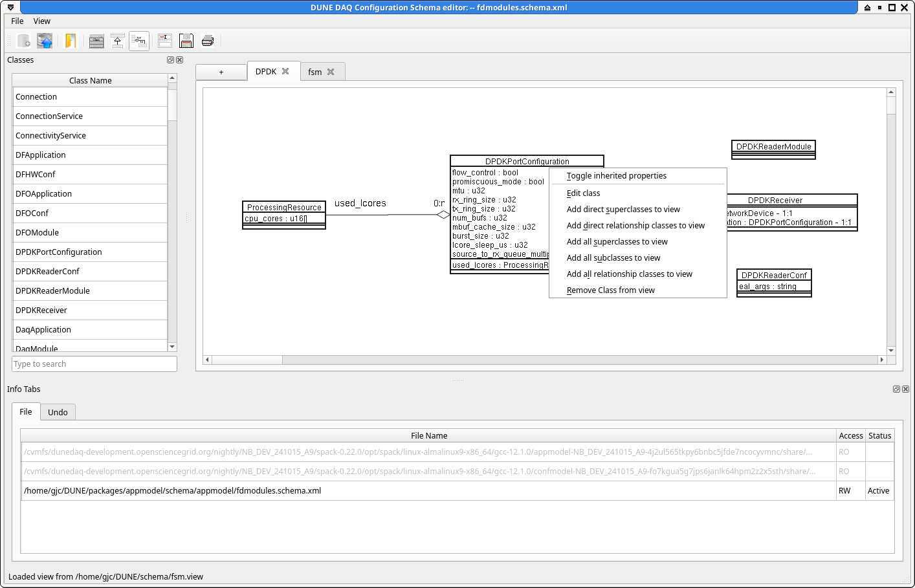Click the database upload arrow toolbar icon
915x588 pixels.
45,41
